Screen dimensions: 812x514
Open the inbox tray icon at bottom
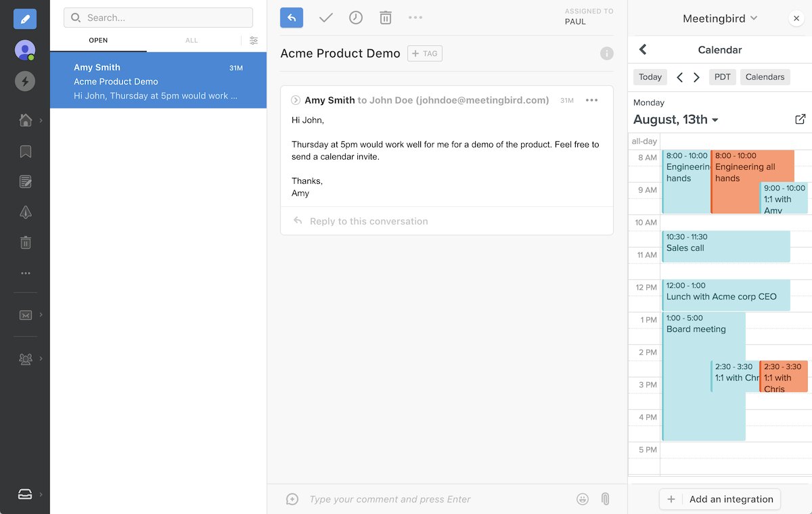25,494
